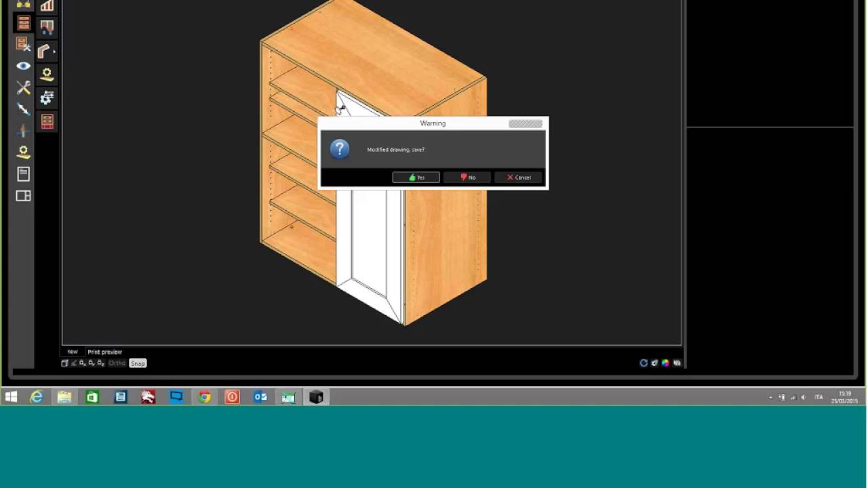Screen dimensions: 868x488
Task: Select the diagonal blue double-arrow measure tool
Action: [x=24, y=108]
